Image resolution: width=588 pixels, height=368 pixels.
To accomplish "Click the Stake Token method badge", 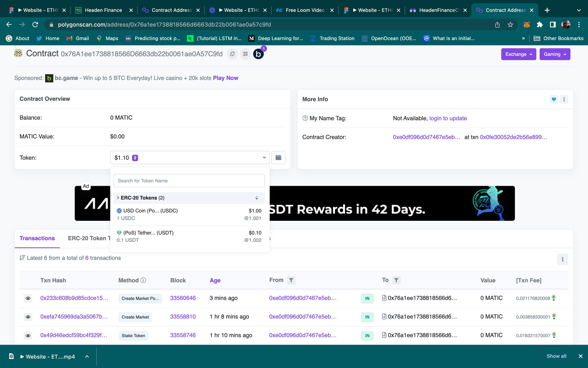I will pos(133,336).
